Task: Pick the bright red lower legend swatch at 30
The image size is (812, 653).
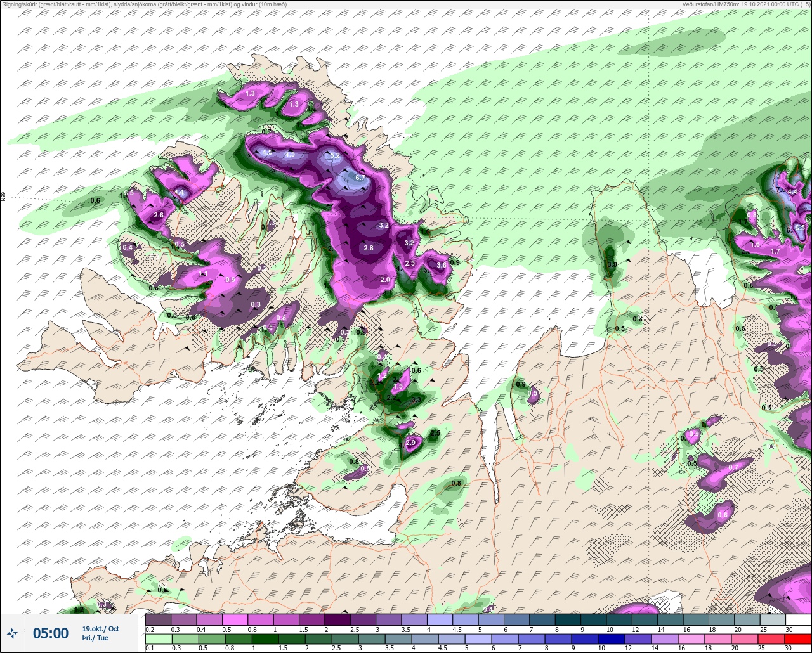Action: coord(798,639)
